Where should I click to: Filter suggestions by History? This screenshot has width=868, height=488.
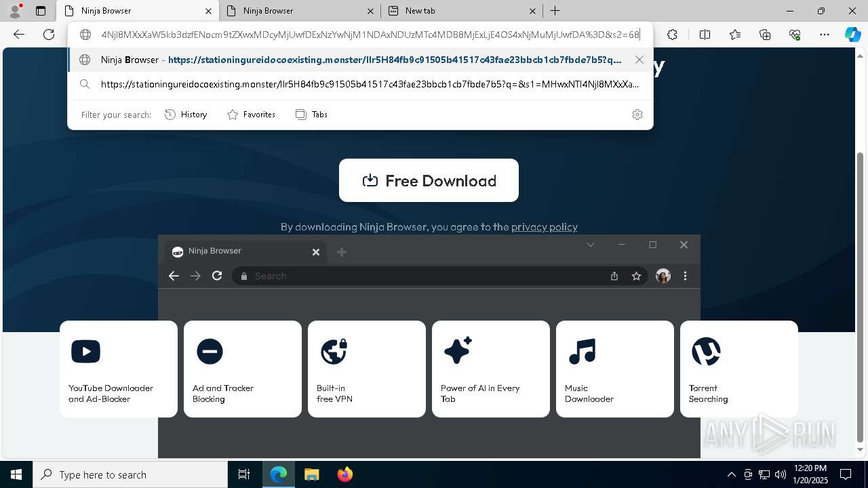tap(186, 115)
